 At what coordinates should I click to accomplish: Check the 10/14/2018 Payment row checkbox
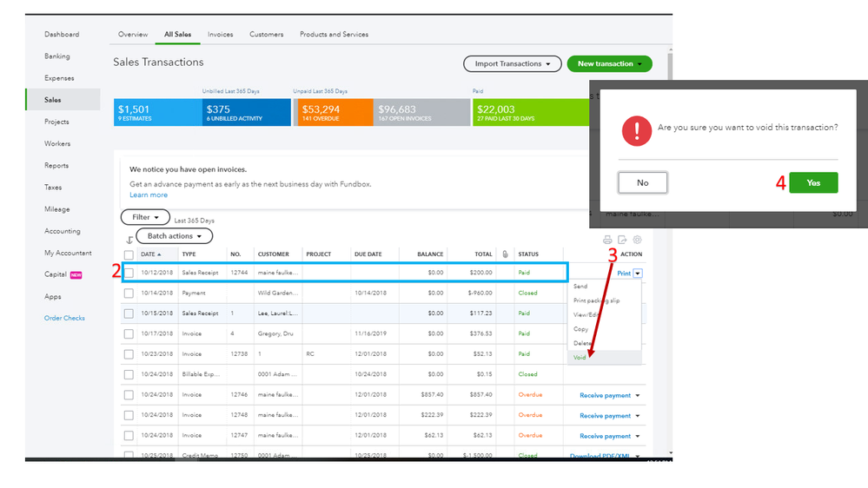[129, 293]
